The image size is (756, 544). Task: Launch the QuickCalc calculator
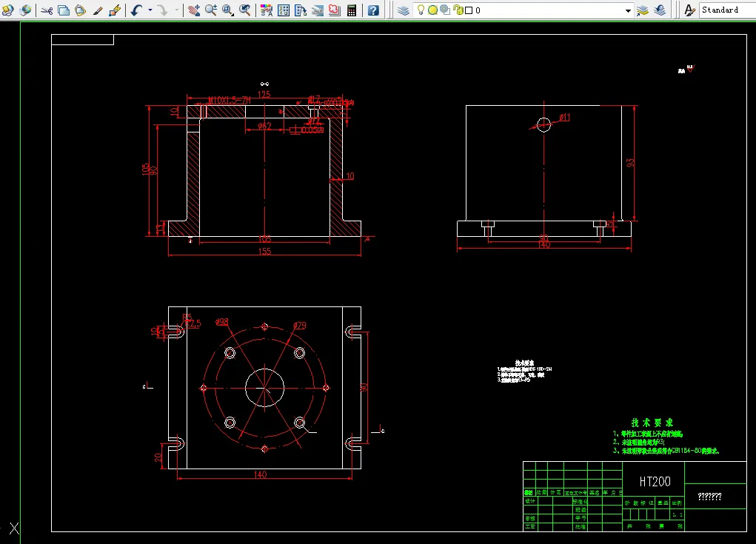click(352, 10)
